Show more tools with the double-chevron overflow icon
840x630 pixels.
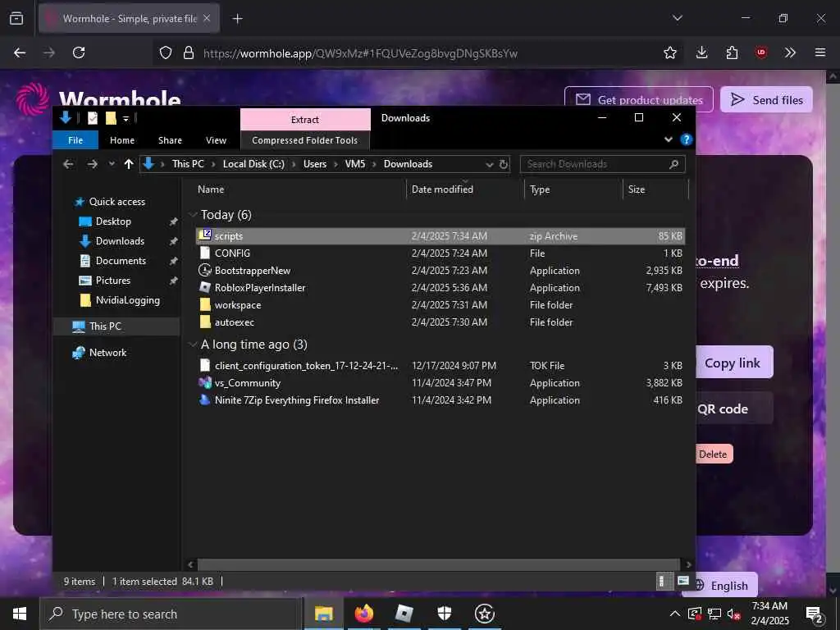click(x=790, y=52)
